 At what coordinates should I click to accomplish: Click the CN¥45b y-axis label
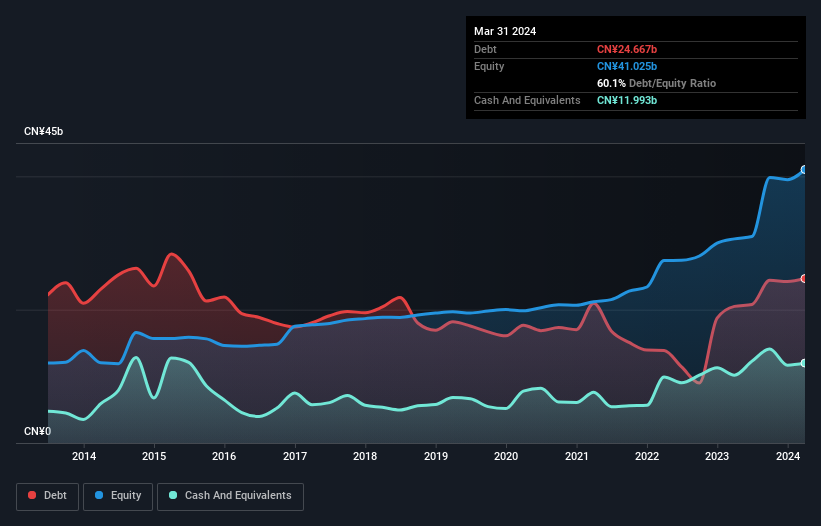(43, 131)
